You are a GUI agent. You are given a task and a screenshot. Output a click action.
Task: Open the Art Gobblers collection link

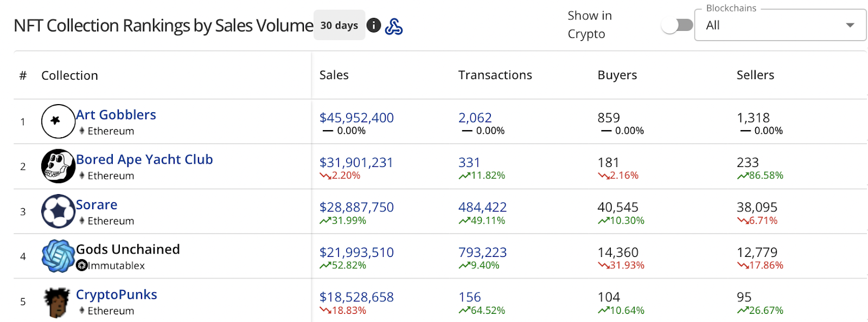[116, 115]
